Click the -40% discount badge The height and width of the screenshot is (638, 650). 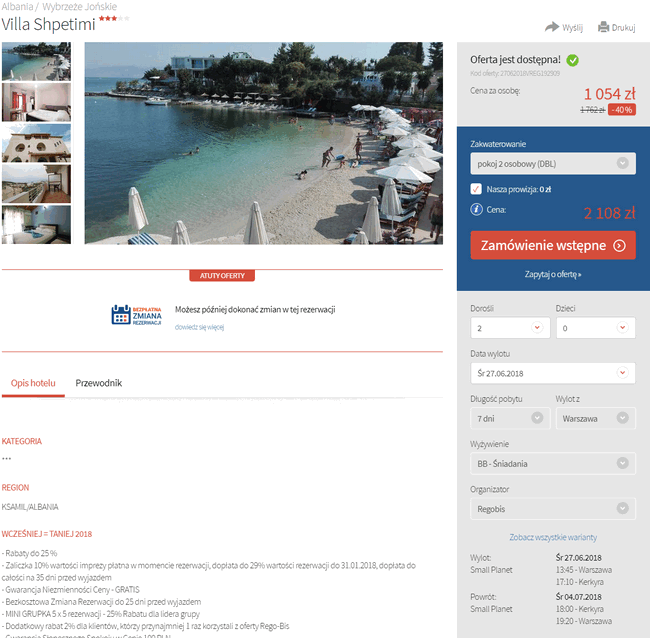[x=622, y=110]
